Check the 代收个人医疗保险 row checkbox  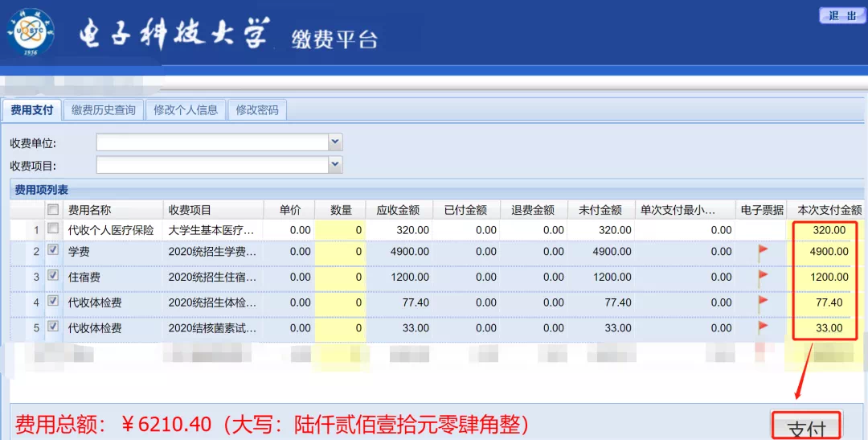[53, 228]
